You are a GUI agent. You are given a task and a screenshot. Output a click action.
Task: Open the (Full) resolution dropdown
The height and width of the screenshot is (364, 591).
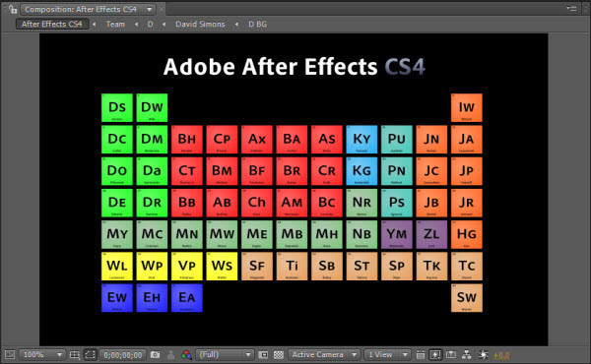[x=225, y=354]
